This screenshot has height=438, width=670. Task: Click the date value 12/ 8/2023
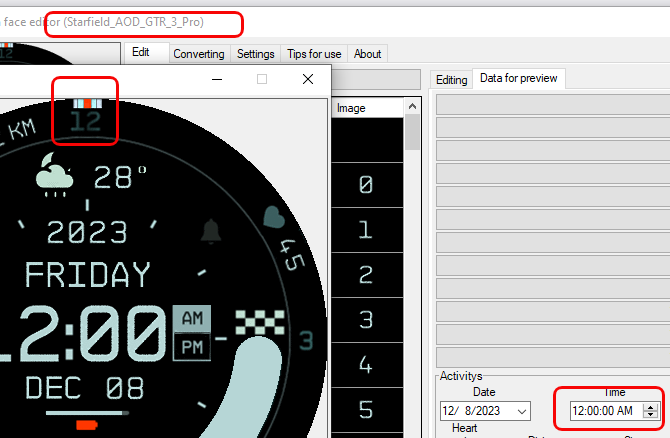[471, 411]
